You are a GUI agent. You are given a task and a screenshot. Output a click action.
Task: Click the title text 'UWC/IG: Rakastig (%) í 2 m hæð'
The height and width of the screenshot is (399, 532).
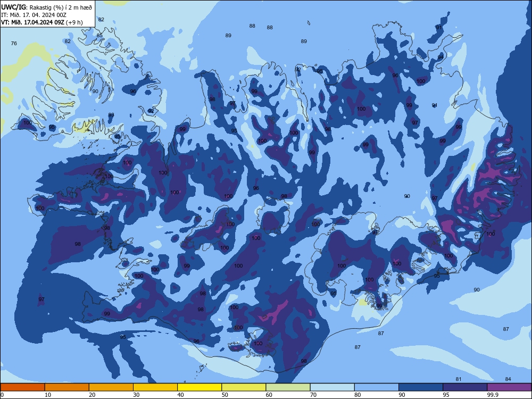click(x=46, y=7)
